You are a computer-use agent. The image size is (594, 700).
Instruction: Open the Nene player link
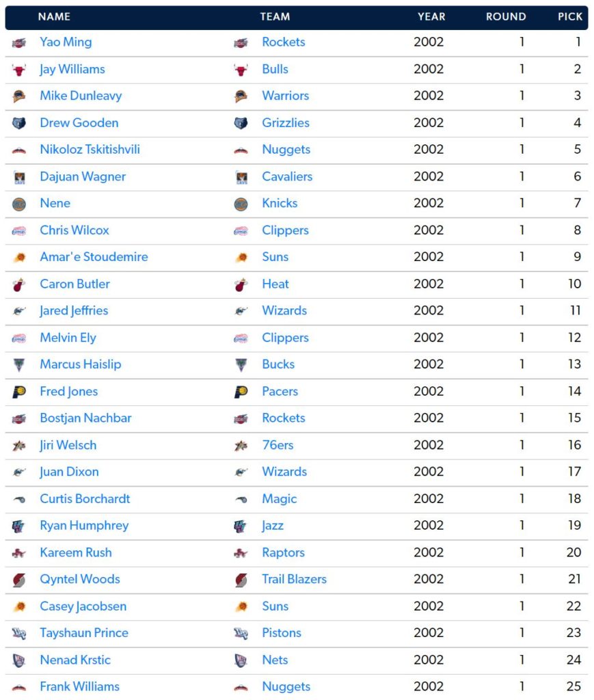[55, 203]
